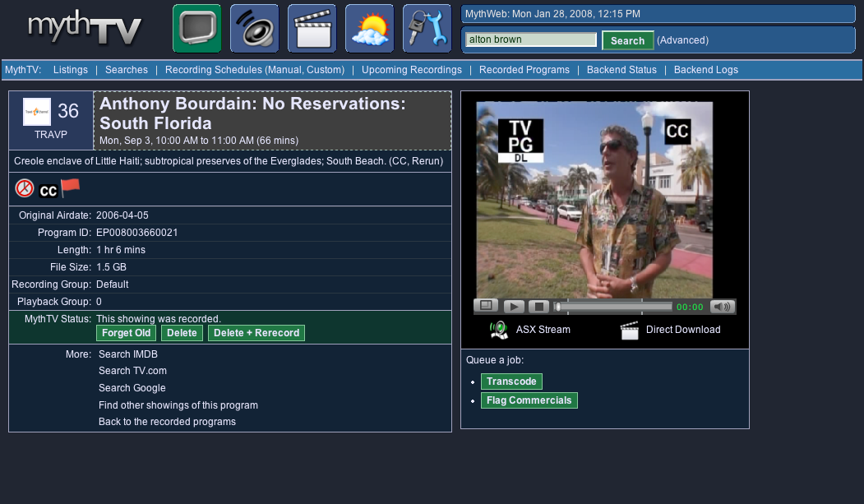Open the video clapperboard icon
The image size is (864, 504).
tap(312, 29)
